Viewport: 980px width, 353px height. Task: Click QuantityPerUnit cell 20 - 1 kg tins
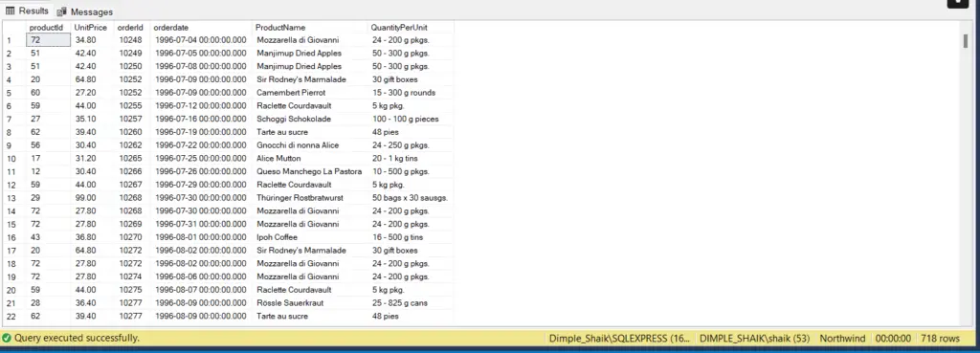pos(410,158)
